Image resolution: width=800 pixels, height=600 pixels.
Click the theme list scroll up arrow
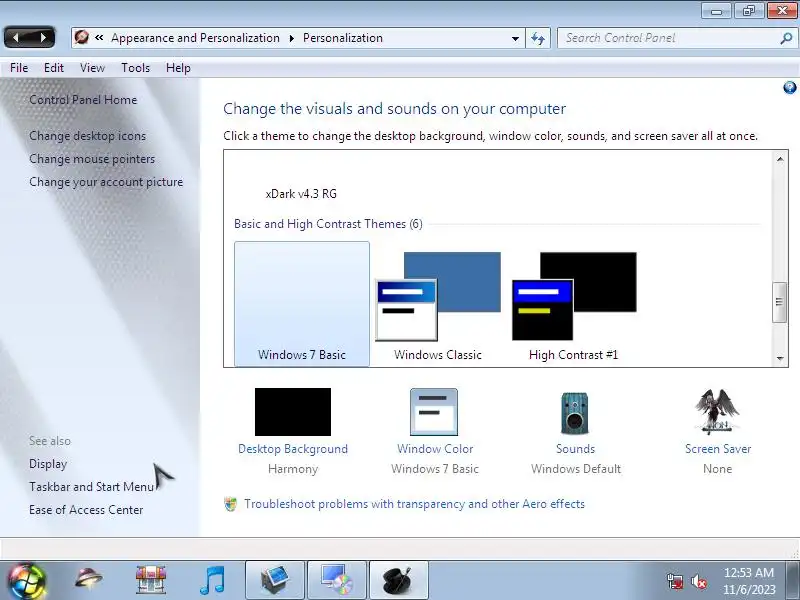click(x=780, y=159)
